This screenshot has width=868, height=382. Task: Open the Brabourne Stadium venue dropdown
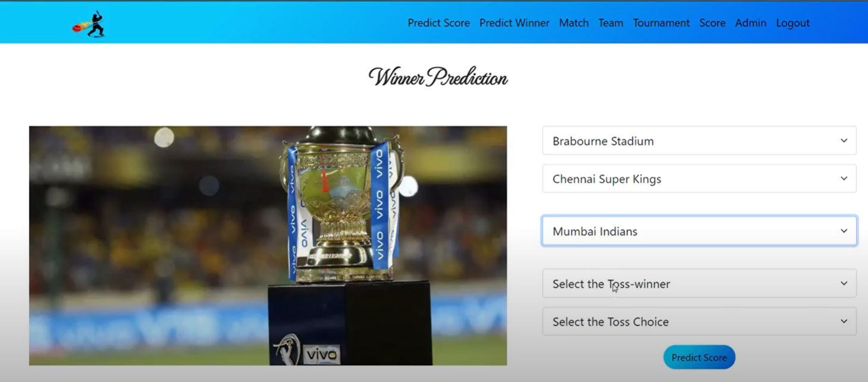point(699,140)
